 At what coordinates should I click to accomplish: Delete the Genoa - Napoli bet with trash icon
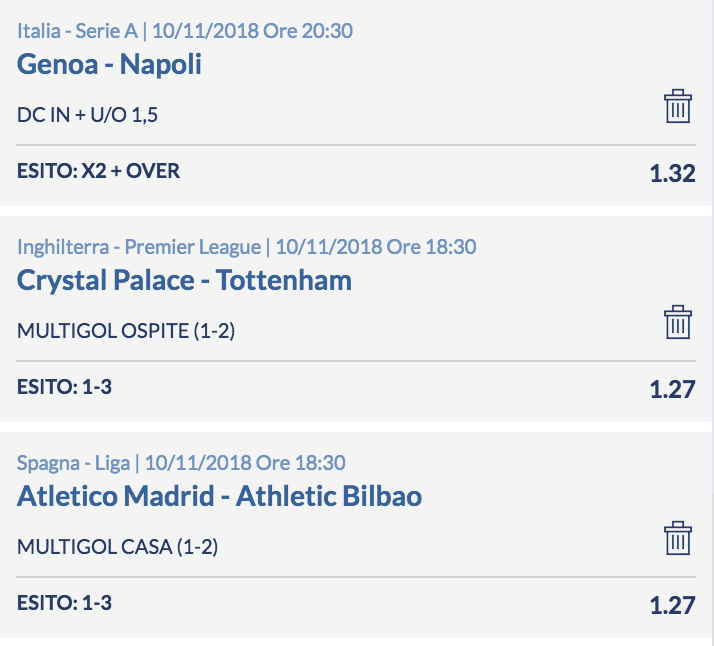(678, 106)
